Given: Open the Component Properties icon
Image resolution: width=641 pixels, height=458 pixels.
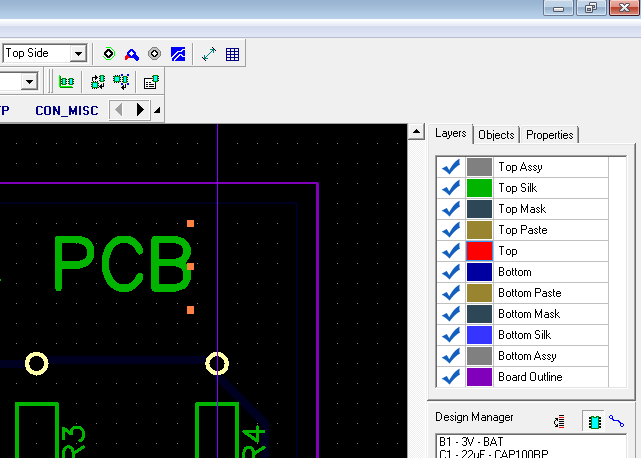Looking at the screenshot, I should coord(151,82).
